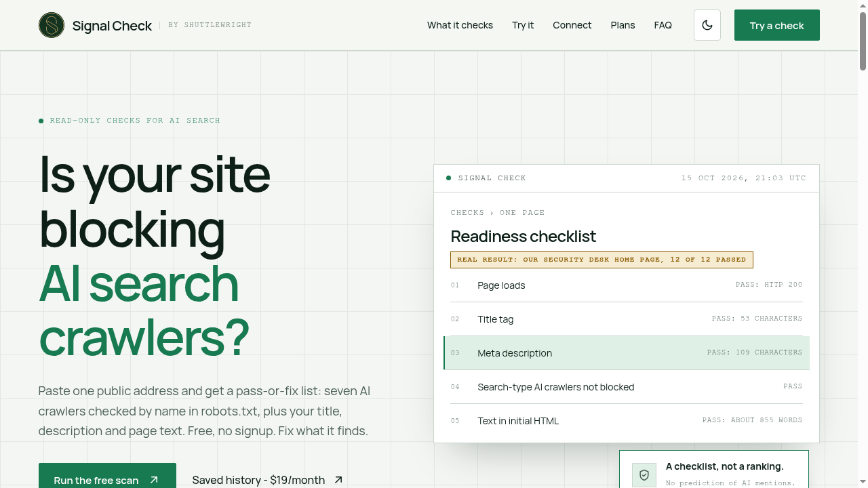Click Read-only checks for AI search tagline
Viewport: 868px width, 488px height.
[x=135, y=121]
